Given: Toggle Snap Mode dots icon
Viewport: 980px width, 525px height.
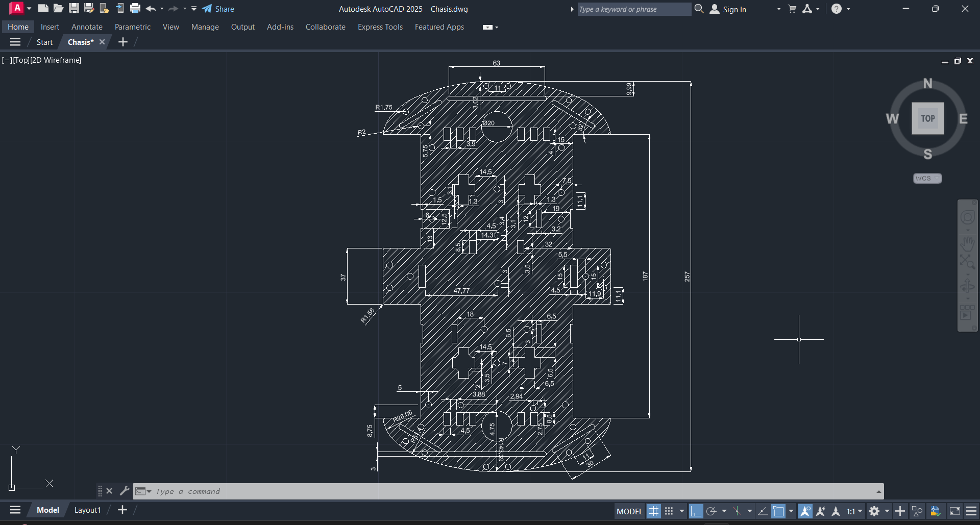Looking at the screenshot, I should click(x=669, y=511).
